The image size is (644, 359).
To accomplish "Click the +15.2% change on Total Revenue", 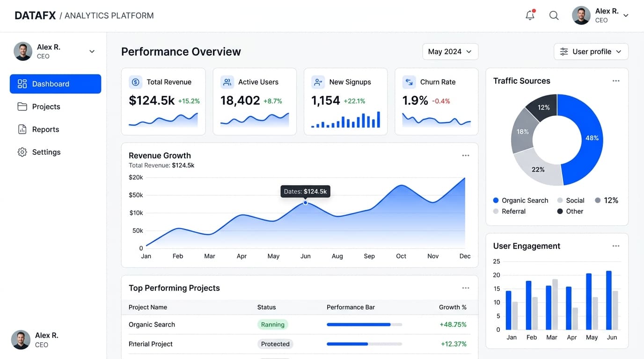I will [189, 101].
